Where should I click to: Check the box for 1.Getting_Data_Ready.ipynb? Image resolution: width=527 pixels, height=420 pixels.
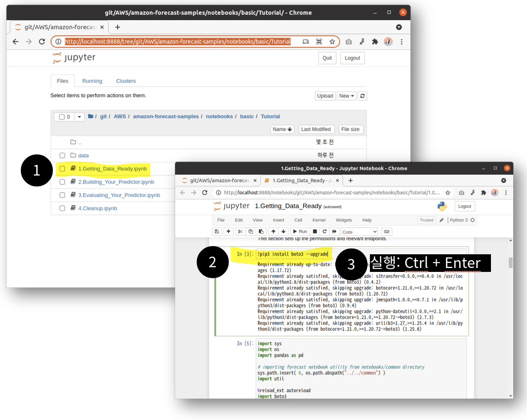coord(62,169)
